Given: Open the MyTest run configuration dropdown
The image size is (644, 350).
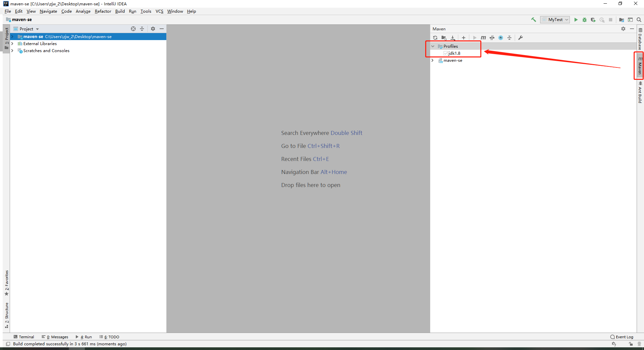Looking at the screenshot, I should coord(555,20).
